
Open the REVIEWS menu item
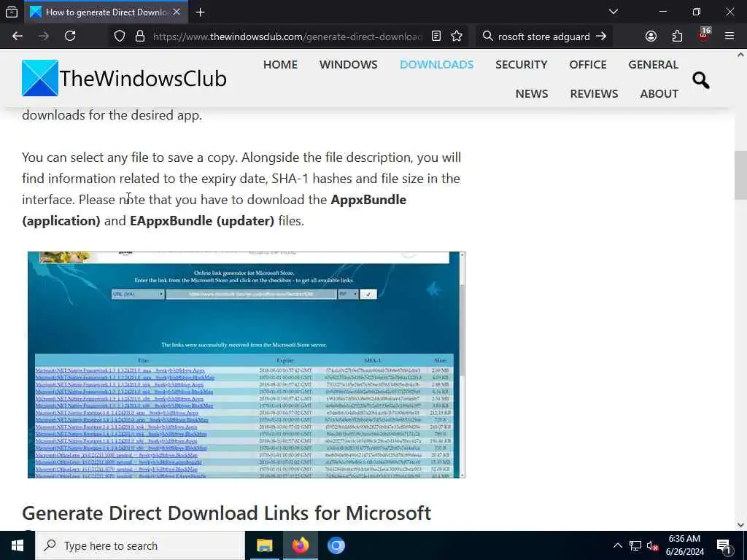coord(594,94)
